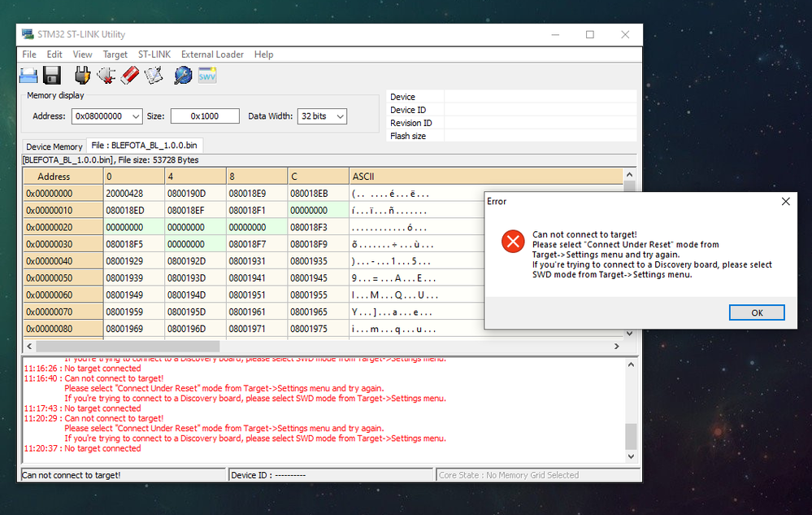This screenshot has height=515, width=812.
Task: Select the BLEFOTA_BL_1.0.0.bin file tab
Action: pos(144,146)
